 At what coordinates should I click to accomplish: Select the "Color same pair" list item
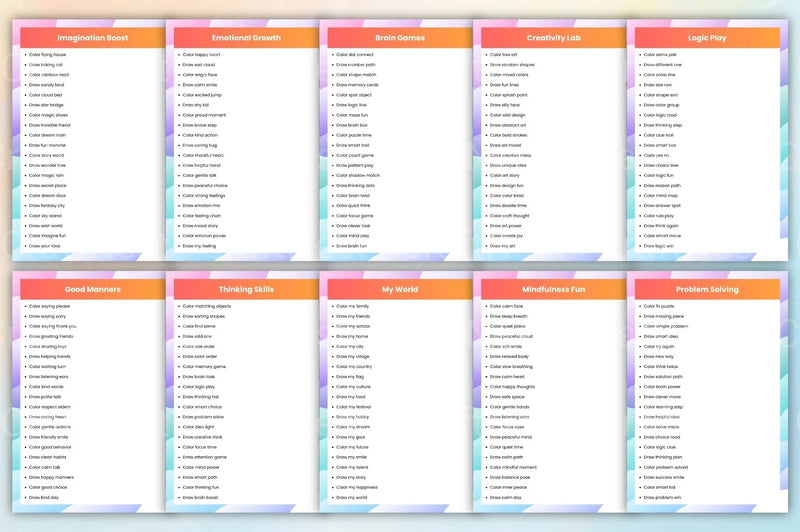[660, 55]
